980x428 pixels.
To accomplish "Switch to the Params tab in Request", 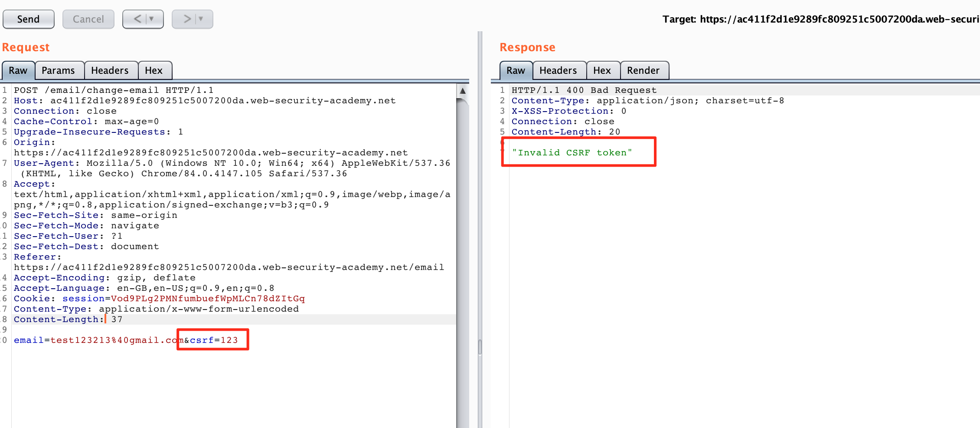I will click(x=58, y=70).
